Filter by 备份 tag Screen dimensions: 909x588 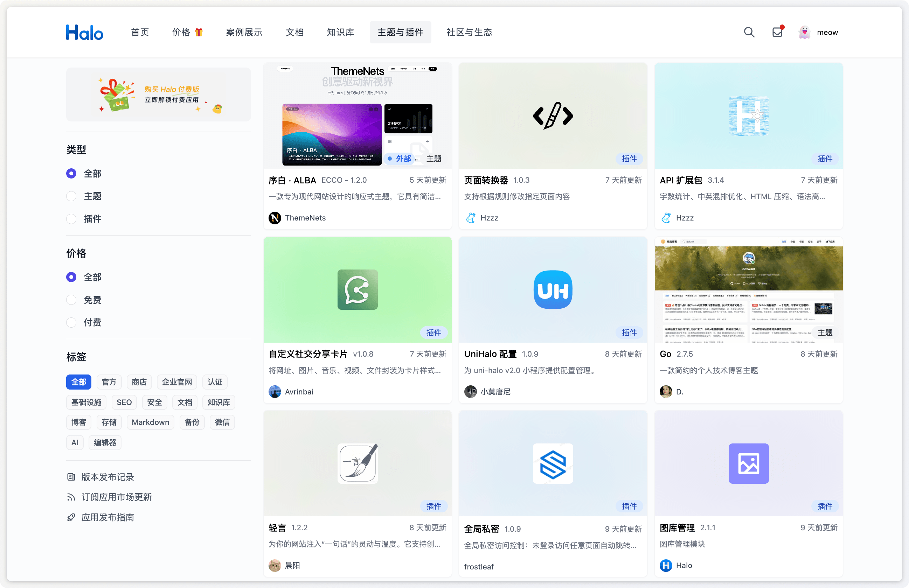pyautogui.click(x=192, y=422)
